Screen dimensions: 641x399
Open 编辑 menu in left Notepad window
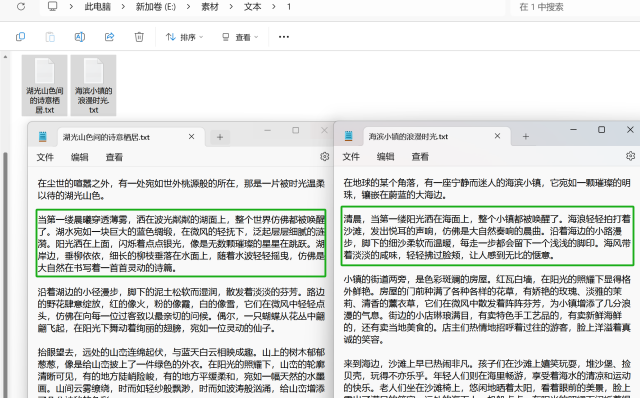point(79,157)
